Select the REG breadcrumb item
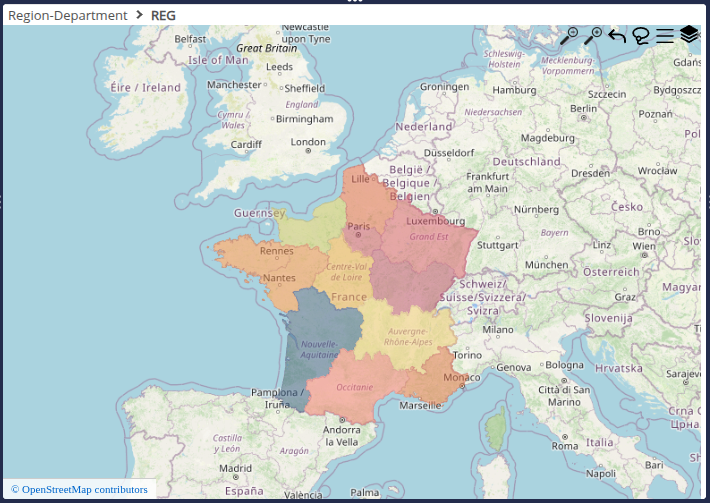The width and height of the screenshot is (710, 503). tap(163, 15)
